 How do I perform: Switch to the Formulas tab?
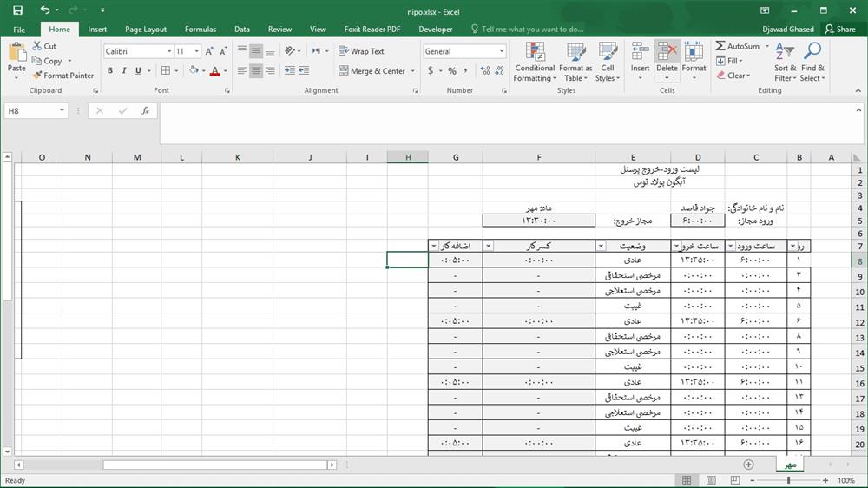(x=201, y=30)
